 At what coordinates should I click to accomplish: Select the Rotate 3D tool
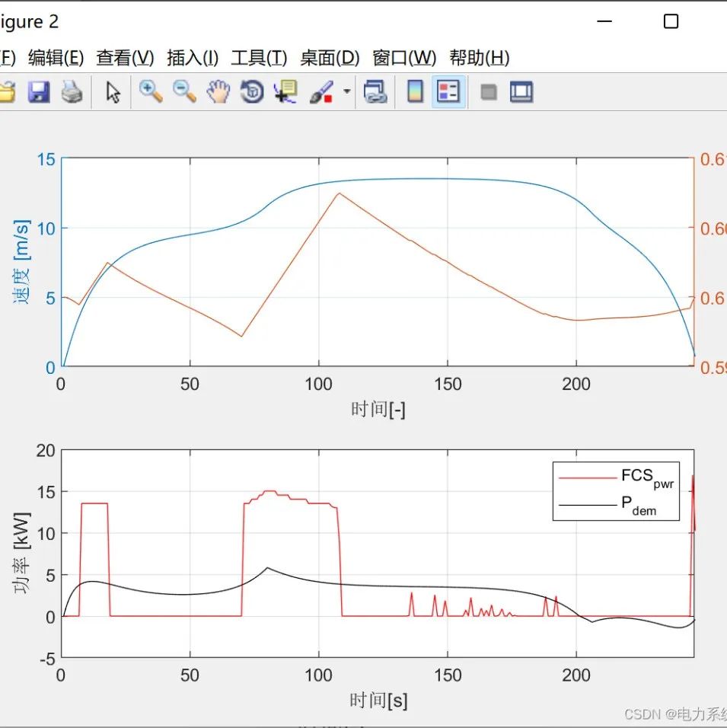click(x=252, y=91)
